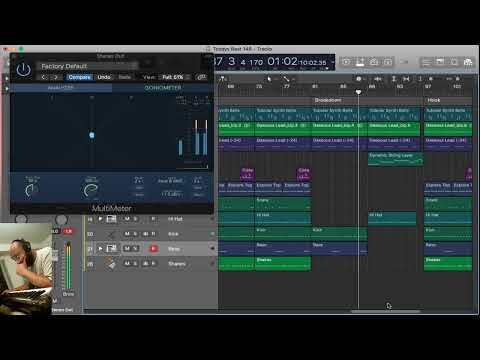The height and width of the screenshot is (360, 480).
Task: Expand the Hi Hat track disclosure triangle
Action: (x=100, y=219)
